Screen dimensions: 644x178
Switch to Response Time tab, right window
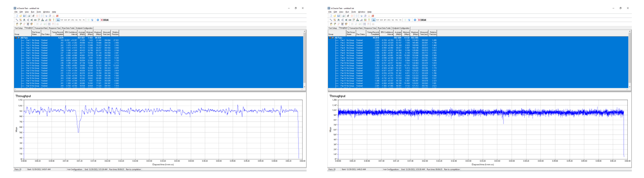(370, 28)
